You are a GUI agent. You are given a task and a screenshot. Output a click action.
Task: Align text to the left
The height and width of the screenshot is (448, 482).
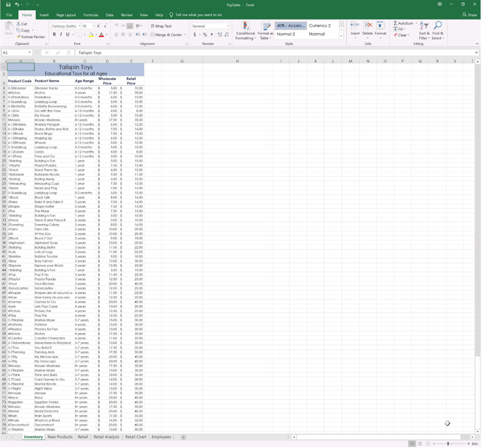tap(116, 35)
